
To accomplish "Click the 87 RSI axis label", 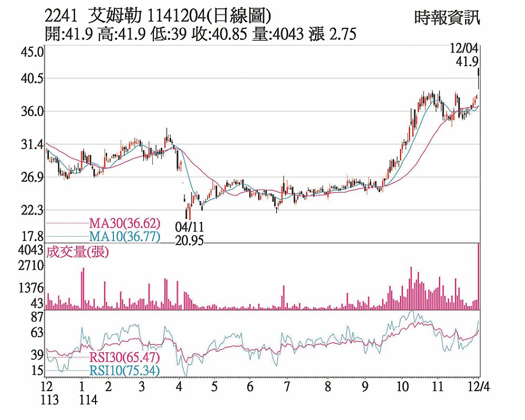I will pyautogui.click(x=37, y=317).
